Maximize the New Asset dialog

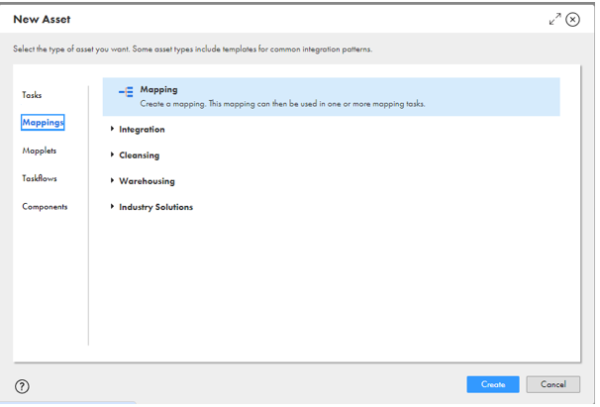point(555,20)
